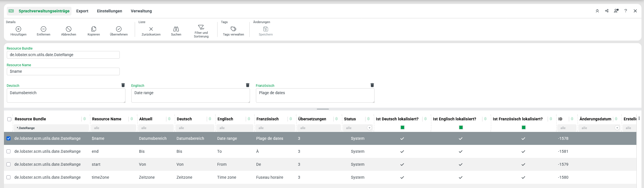Check the 'end' row checkbox
The image size is (644, 188).
pyautogui.click(x=8, y=151)
